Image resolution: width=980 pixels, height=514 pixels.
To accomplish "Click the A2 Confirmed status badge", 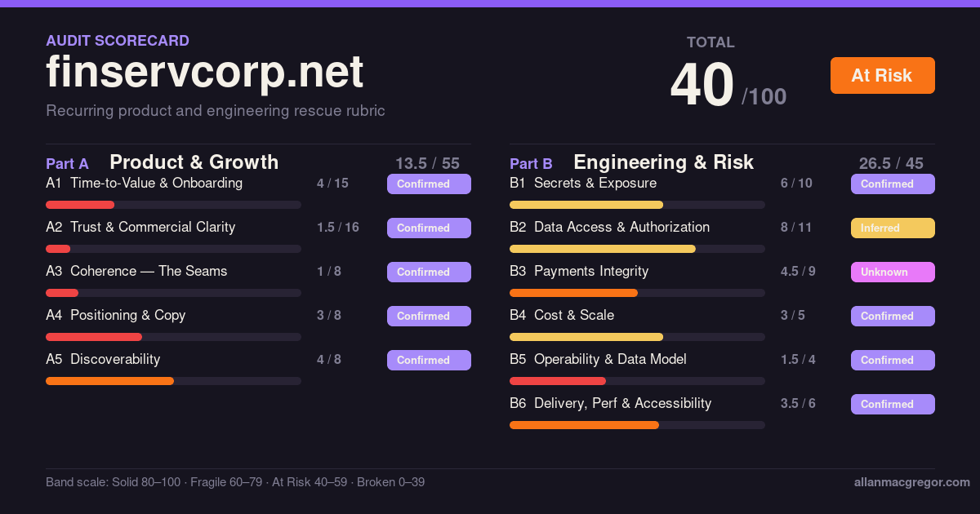I will pos(429,228).
